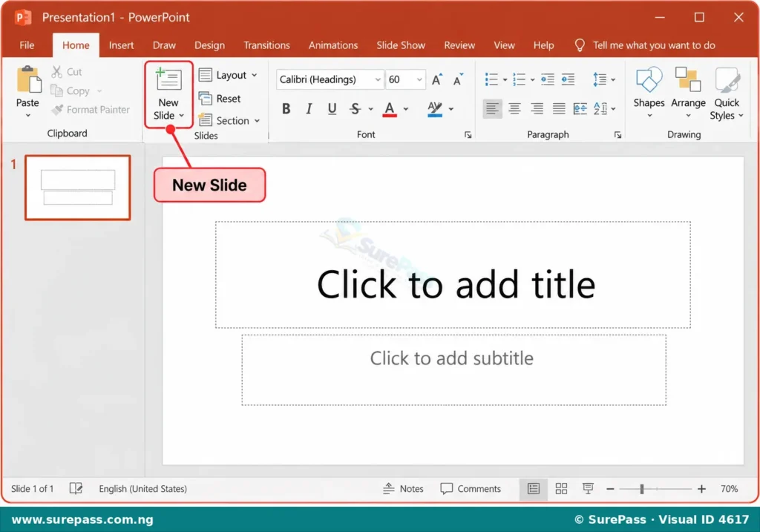Open Paragraph dialog launcher

tap(617, 135)
